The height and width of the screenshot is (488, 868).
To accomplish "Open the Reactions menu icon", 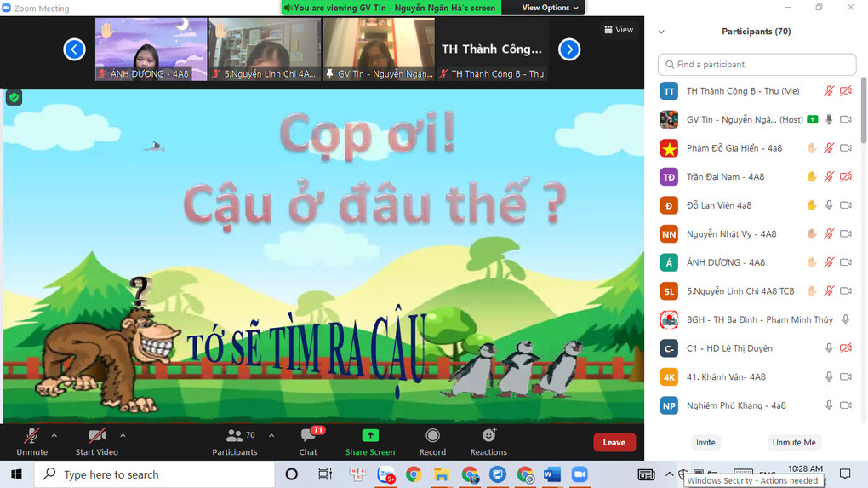I will [x=488, y=436].
